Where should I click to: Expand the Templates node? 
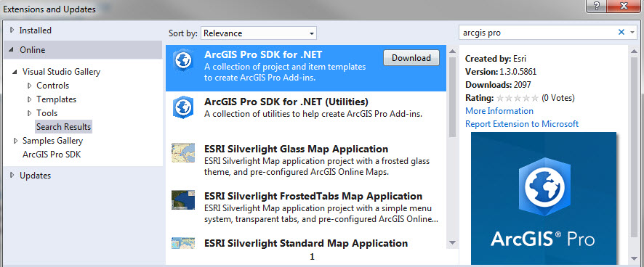click(x=30, y=99)
